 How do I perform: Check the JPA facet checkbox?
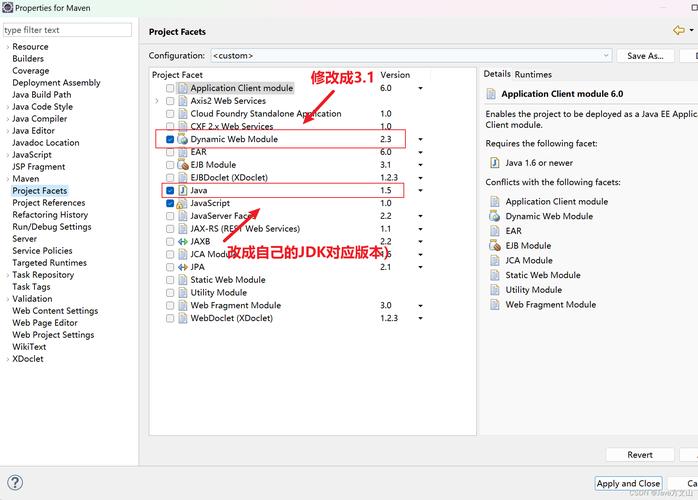[x=170, y=267]
